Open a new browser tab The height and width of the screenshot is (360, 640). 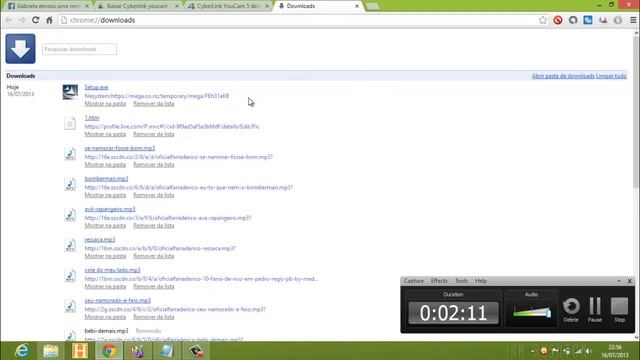(372, 6)
